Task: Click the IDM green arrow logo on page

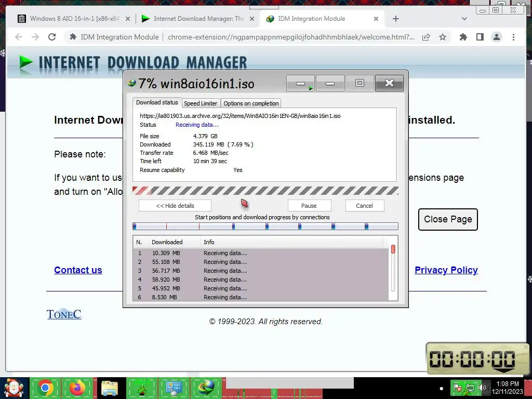Action: 26,62
